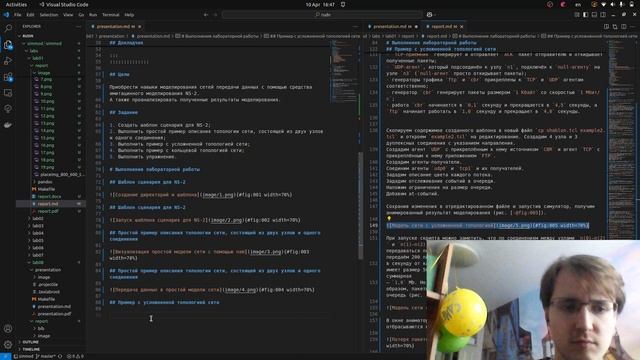Select presentation.md tab in left editor group
Screen dimensions: 640x360
(115, 27)
